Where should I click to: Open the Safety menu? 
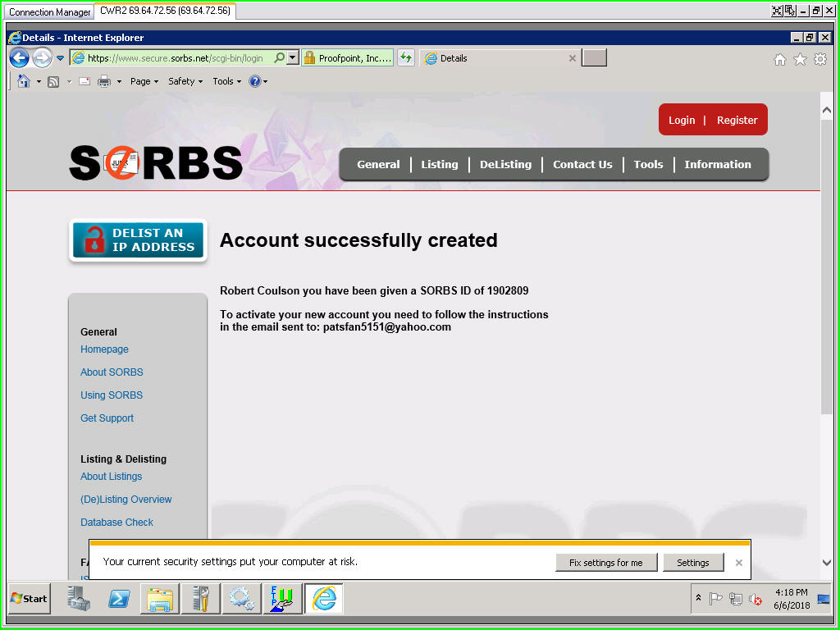(x=185, y=81)
